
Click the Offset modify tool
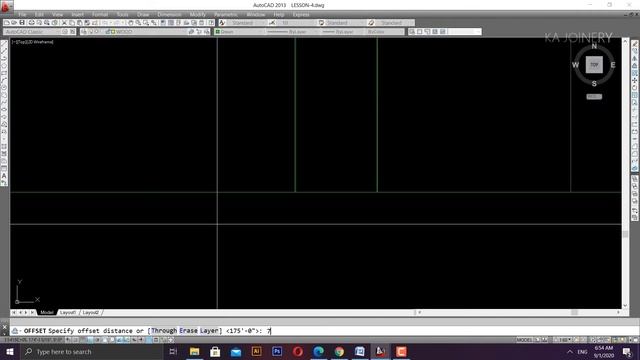635,66
